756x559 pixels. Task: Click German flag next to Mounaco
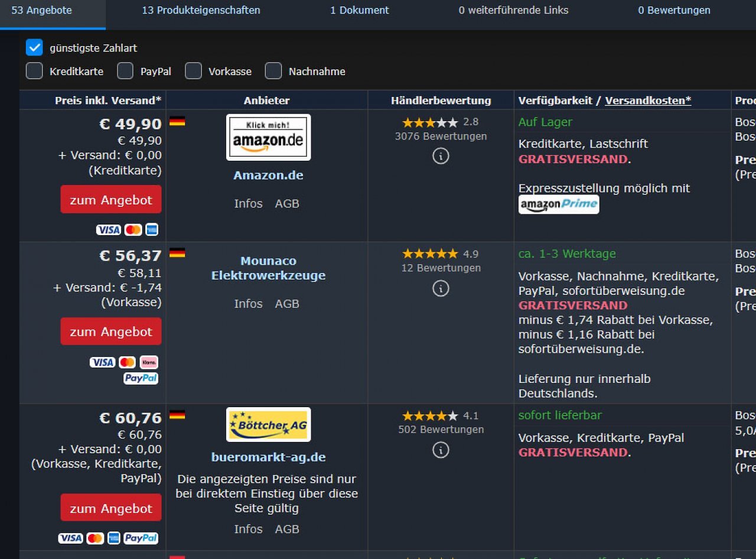(177, 253)
